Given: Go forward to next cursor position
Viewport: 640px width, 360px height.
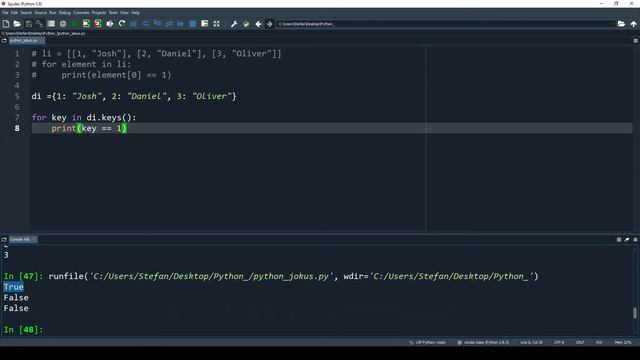Looking at the screenshot, I should [x=269, y=24].
